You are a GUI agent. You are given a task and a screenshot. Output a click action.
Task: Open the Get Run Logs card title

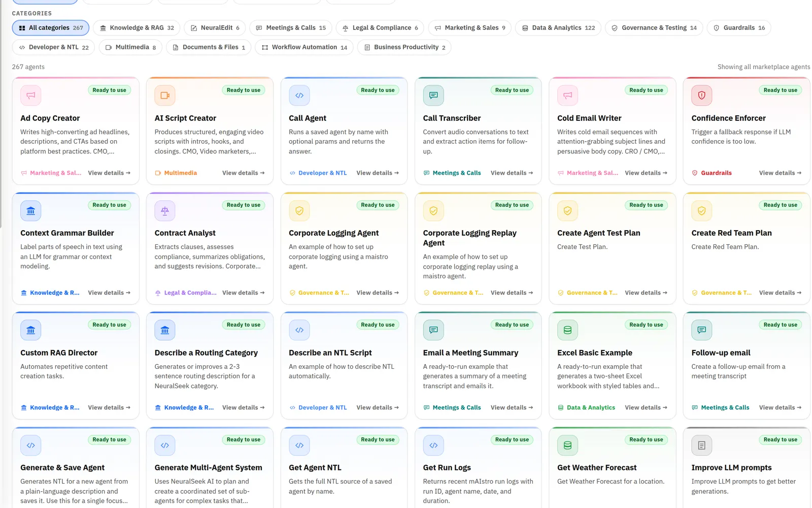point(447,468)
